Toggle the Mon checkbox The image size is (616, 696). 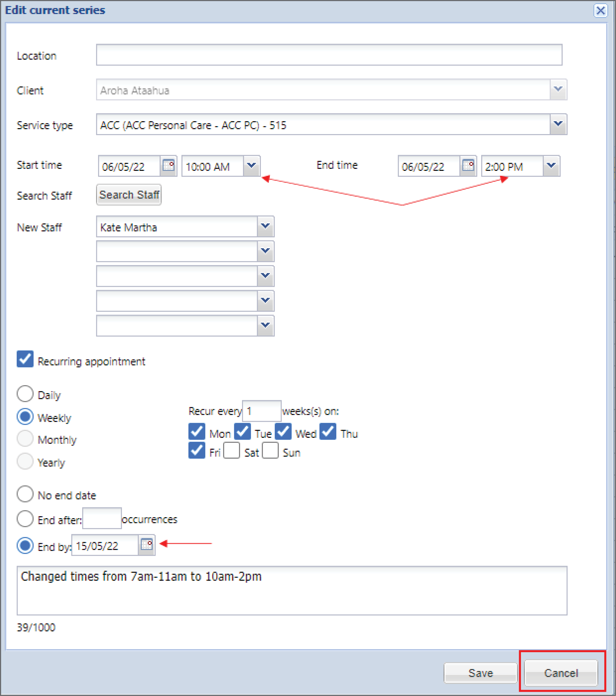click(197, 431)
